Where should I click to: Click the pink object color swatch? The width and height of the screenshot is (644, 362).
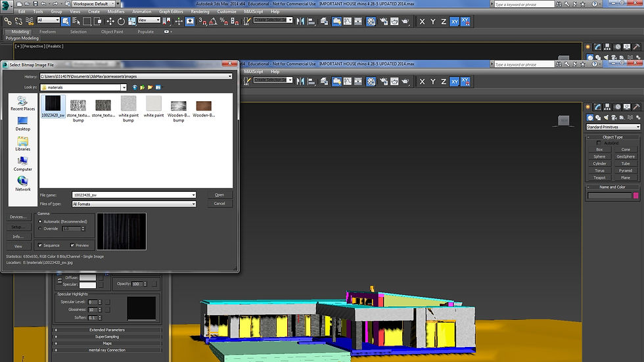pos(635,195)
